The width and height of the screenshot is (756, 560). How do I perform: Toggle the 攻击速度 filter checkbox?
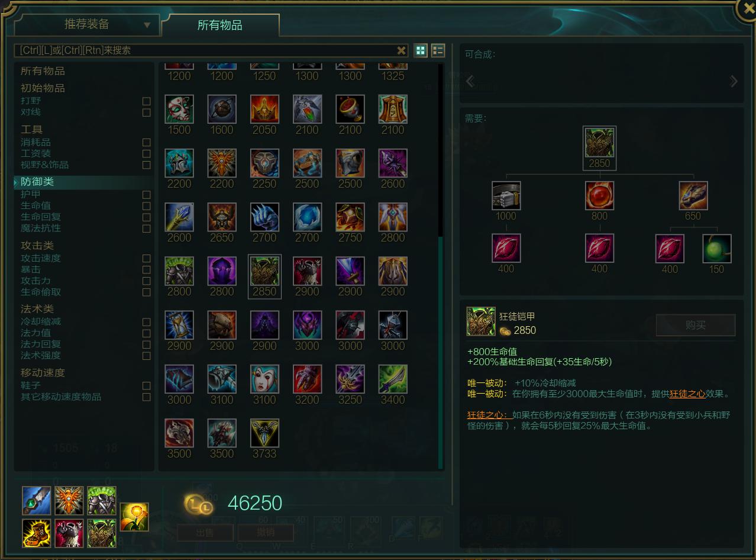point(147,259)
